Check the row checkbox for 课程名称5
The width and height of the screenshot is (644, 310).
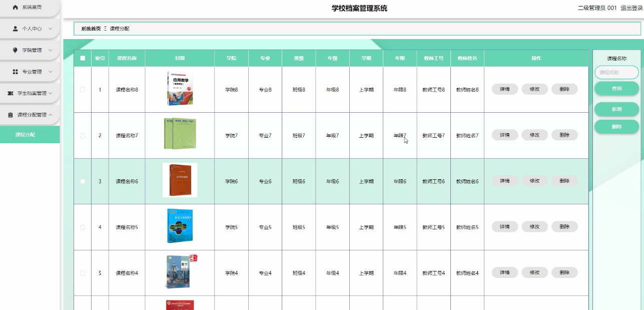coord(83,227)
